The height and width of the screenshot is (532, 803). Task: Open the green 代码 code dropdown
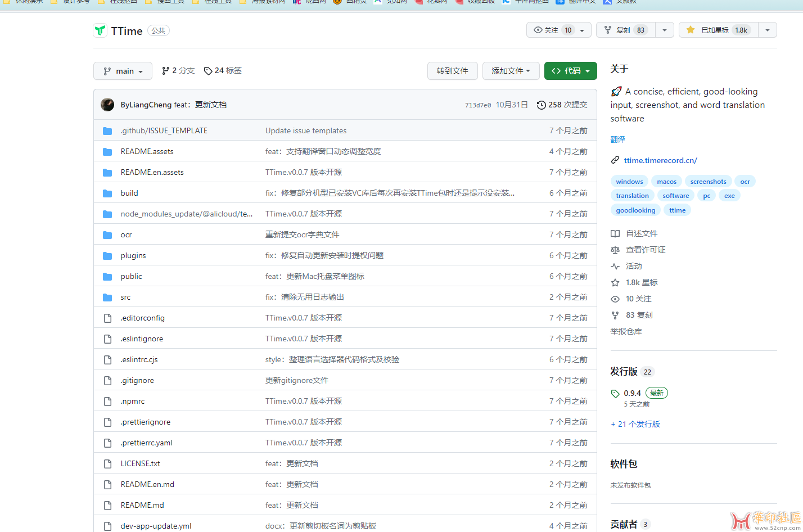click(x=570, y=71)
